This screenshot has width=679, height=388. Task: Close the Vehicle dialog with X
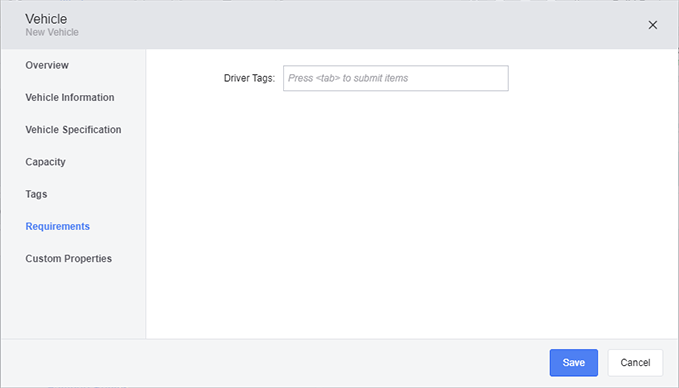click(x=653, y=25)
